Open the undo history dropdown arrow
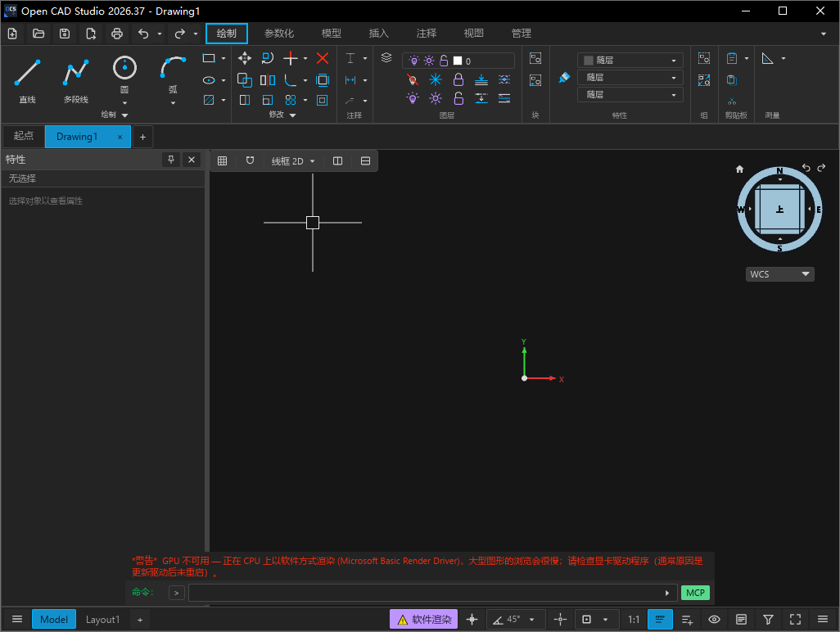 (x=160, y=34)
